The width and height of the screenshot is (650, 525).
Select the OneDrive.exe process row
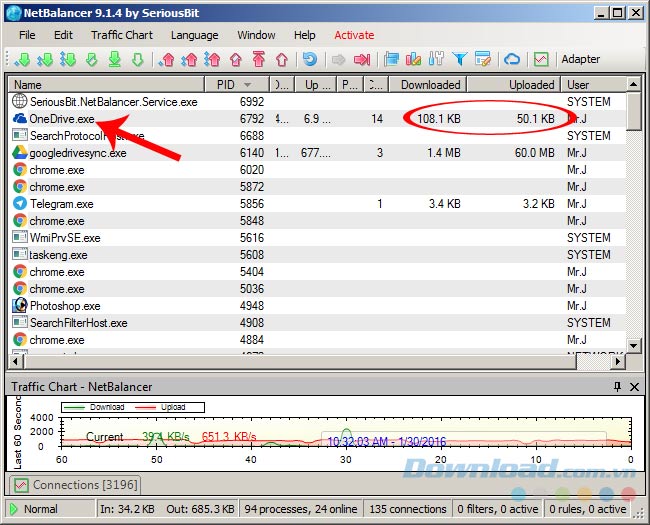pos(317,119)
